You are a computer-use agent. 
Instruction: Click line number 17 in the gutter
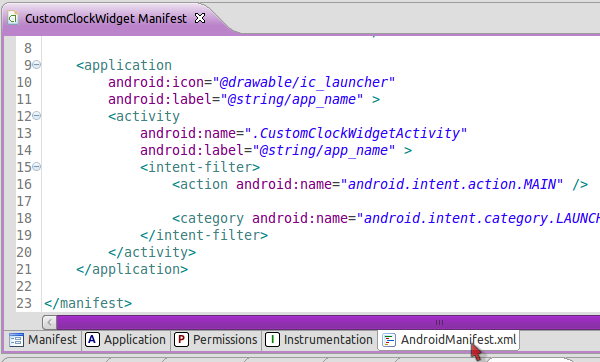tap(24, 201)
